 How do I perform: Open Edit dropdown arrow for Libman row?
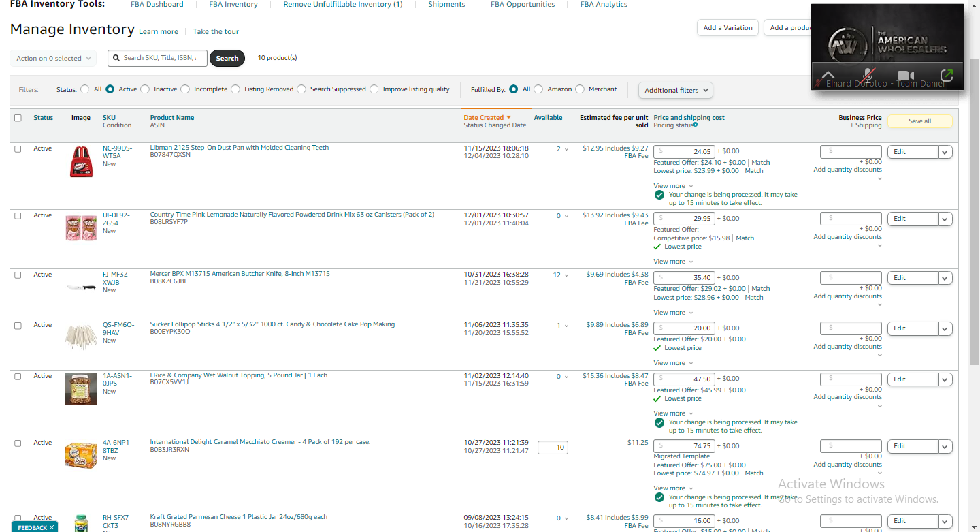pos(945,152)
